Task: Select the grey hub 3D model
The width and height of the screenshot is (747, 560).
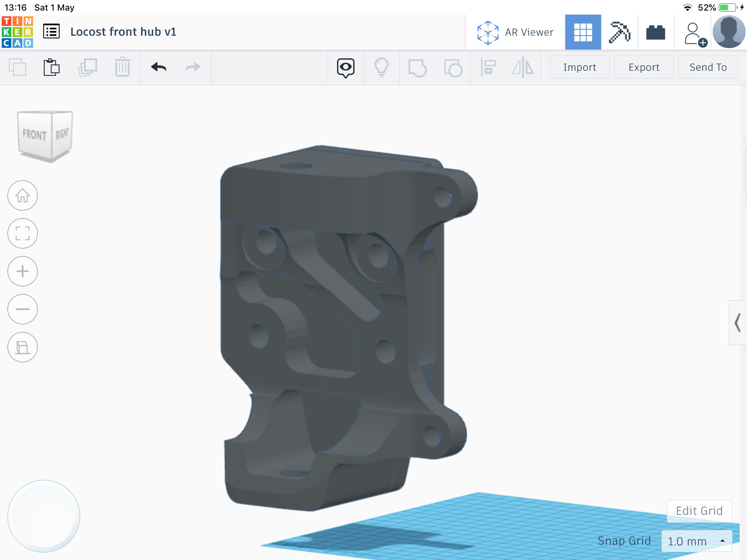Action: pyautogui.click(x=336, y=328)
